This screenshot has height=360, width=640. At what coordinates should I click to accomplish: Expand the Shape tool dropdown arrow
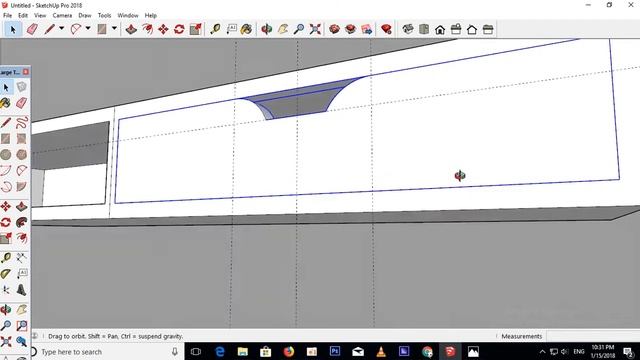tap(114, 29)
